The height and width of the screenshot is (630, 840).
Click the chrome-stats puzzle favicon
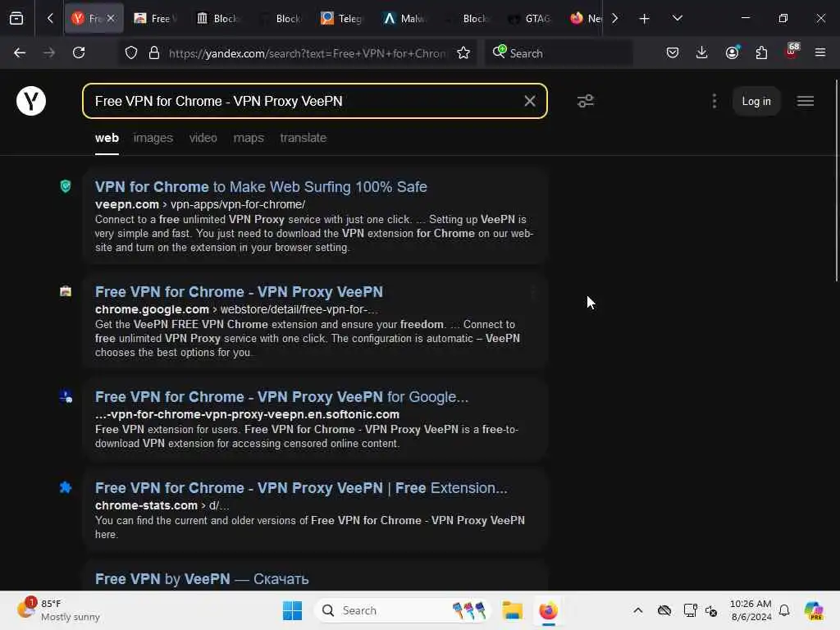pos(66,487)
